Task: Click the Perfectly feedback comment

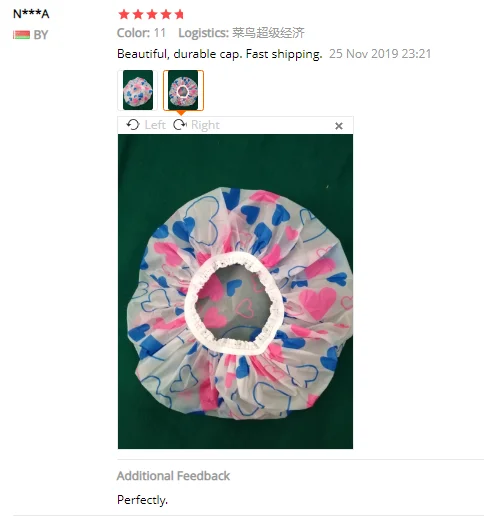Action: (x=142, y=500)
